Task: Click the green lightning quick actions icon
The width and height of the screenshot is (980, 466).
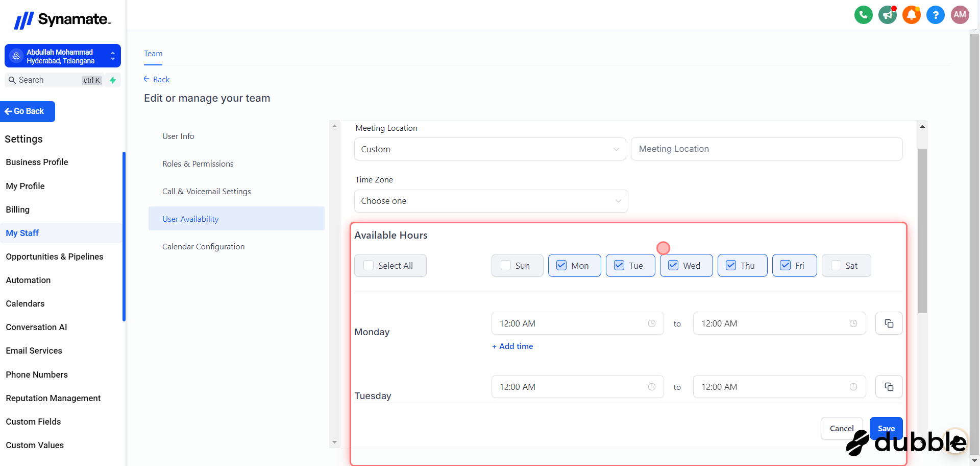Action: tap(113, 80)
